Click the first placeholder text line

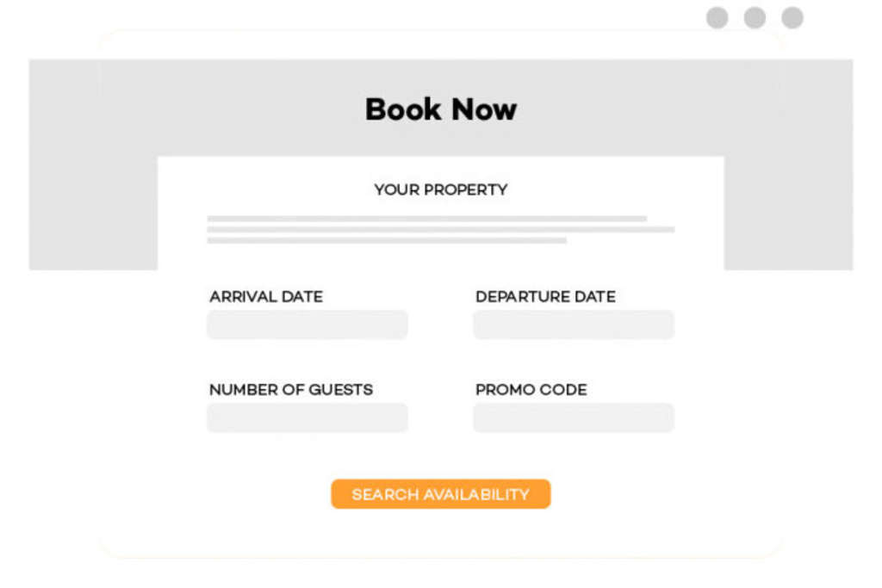pos(428,219)
